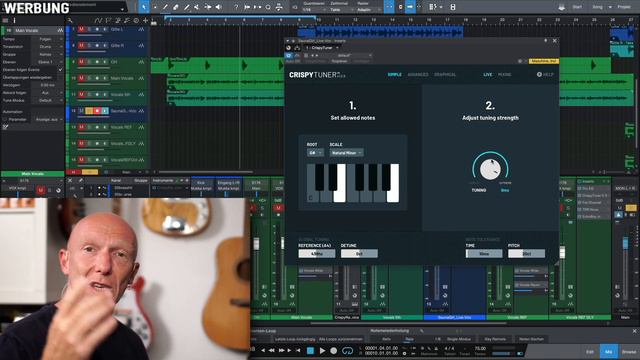Click the rewind button in the transport
640x360 pixels.
pyautogui.click(x=272, y=350)
